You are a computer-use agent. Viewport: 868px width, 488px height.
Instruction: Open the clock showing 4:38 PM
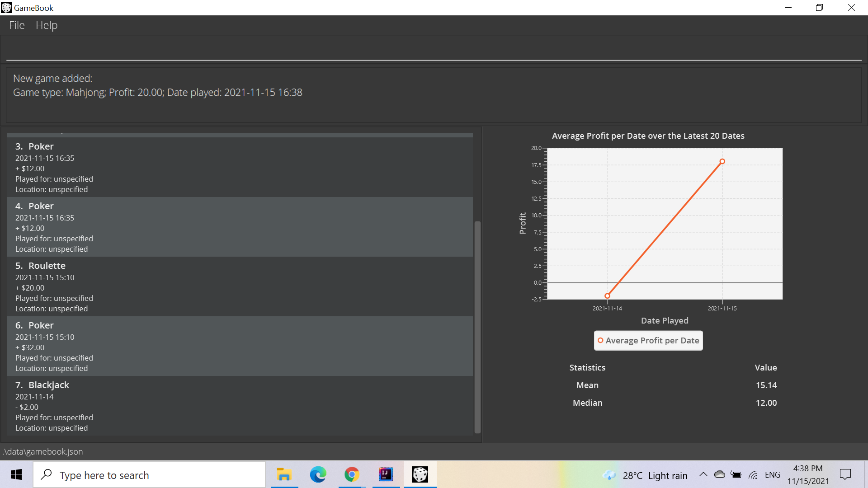pos(808,475)
